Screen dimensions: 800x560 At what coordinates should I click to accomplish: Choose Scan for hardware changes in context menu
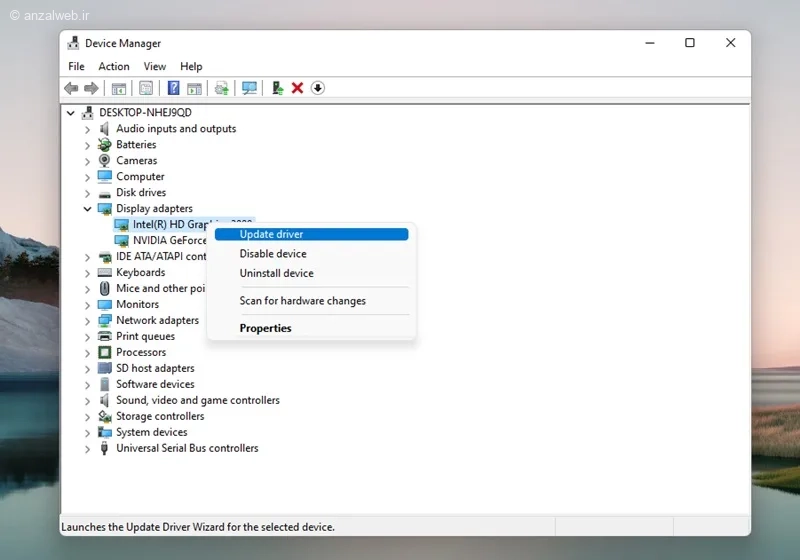tap(311, 300)
